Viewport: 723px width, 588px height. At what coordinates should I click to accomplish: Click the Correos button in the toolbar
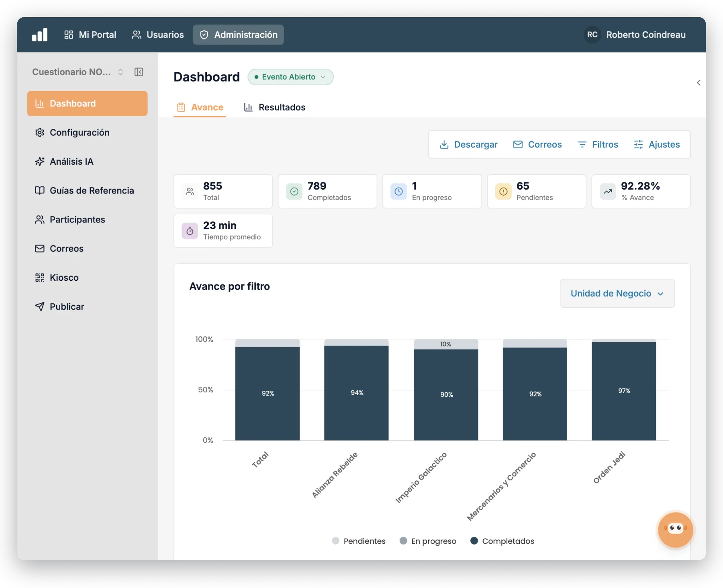click(537, 145)
